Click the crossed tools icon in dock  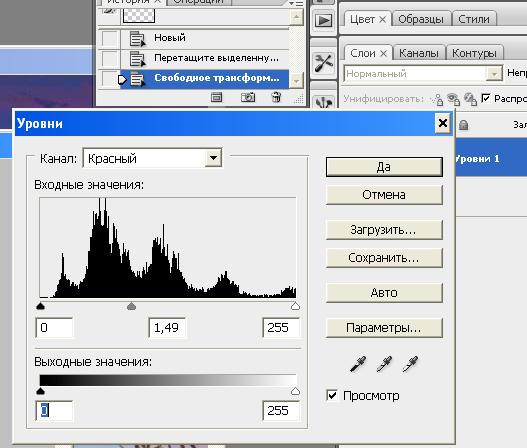[324, 62]
